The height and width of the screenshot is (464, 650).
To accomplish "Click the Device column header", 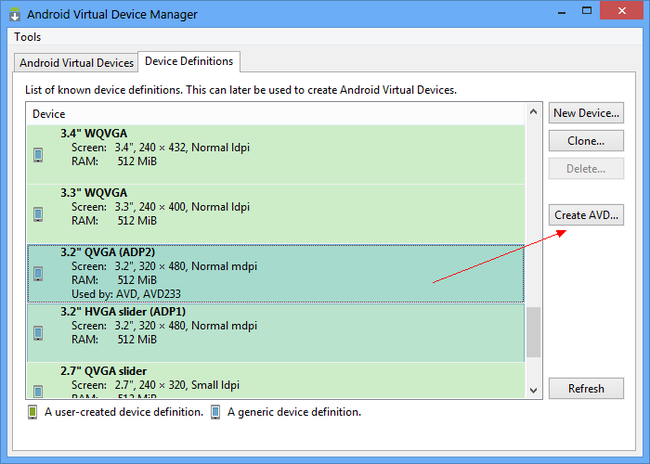I will click(x=276, y=114).
